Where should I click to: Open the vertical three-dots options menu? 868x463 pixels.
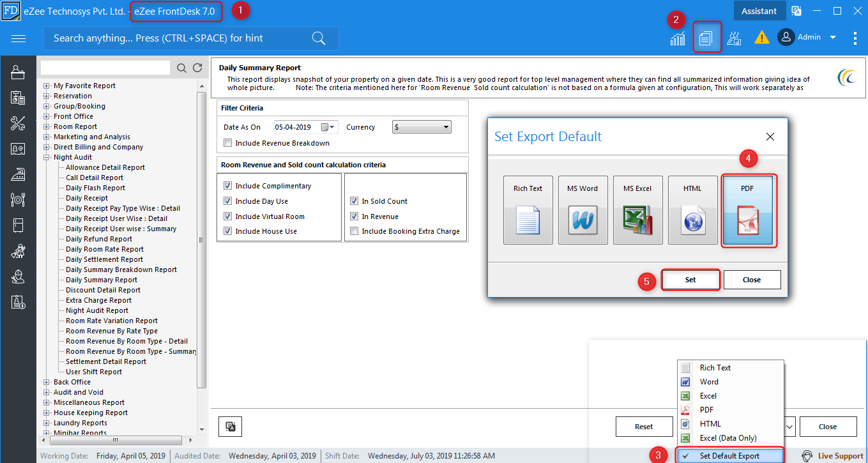click(855, 38)
